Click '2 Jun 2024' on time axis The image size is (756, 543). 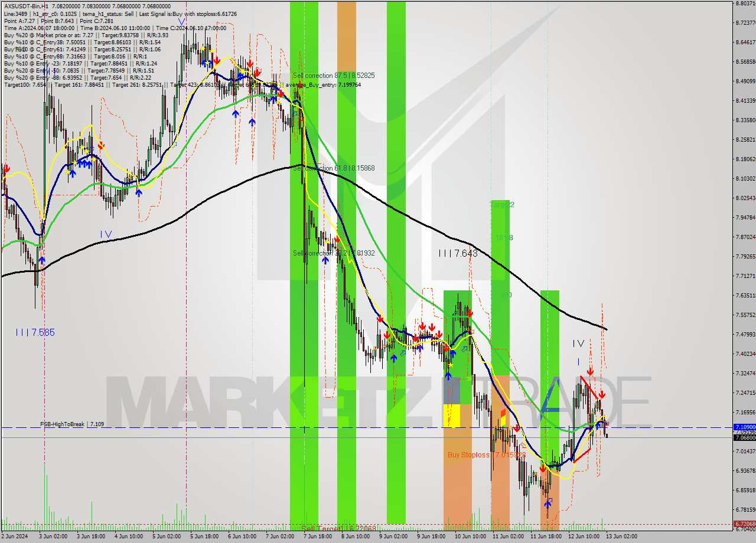coord(15,537)
